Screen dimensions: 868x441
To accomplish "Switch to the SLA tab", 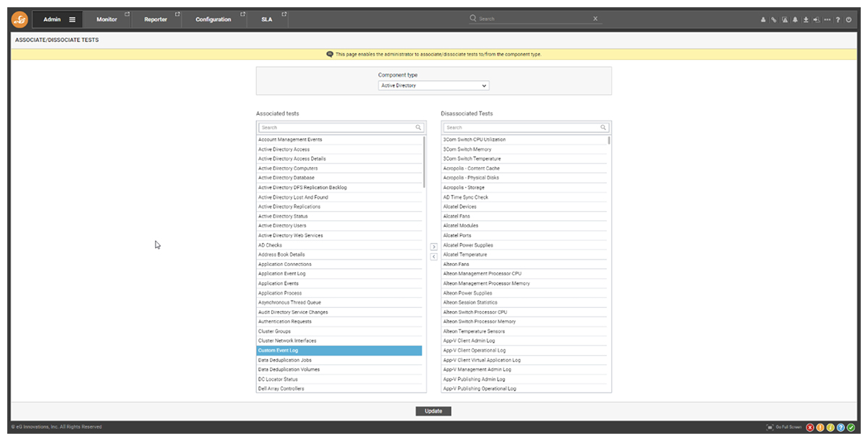I will (x=267, y=20).
